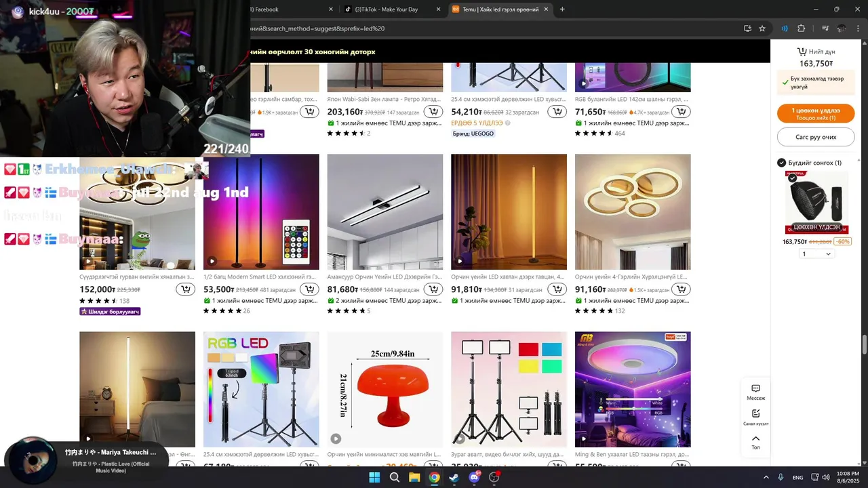The image size is (868, 488).
Task: Click the orange Тооцоо хийх (1) checkout button
Action: [x=816, y=114]
